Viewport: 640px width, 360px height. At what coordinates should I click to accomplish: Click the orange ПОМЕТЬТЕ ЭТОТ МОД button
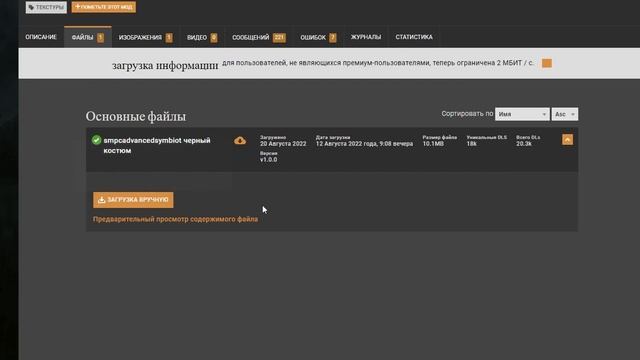(x=104, y=7)
